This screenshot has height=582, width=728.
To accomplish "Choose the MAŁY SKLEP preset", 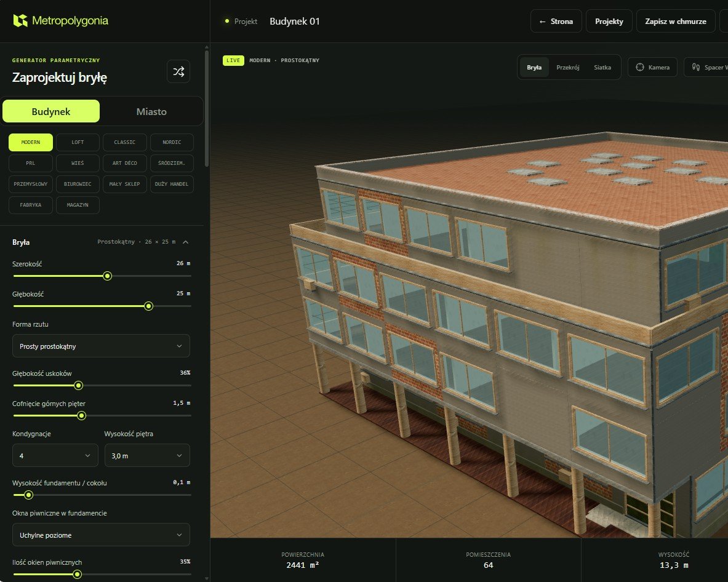I will (125, 184).
